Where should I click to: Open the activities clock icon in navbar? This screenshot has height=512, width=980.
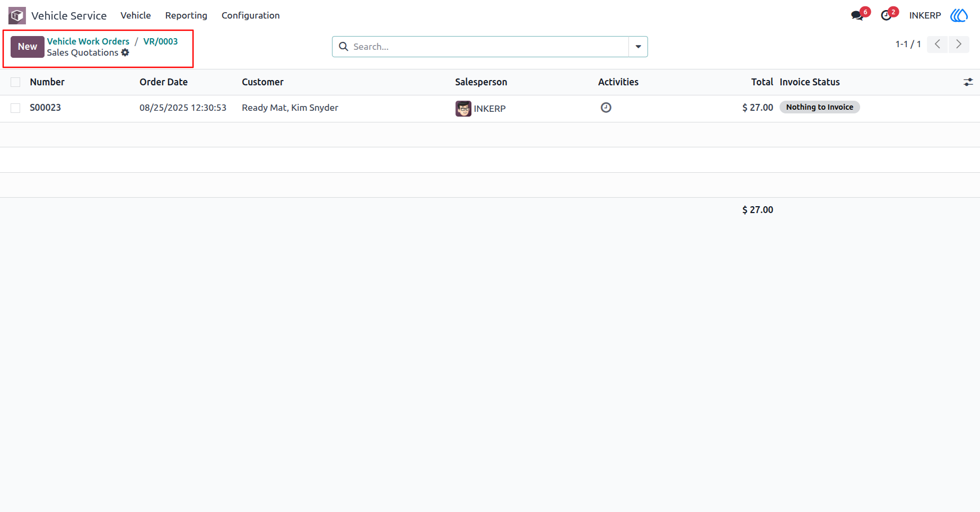pos(886,15)
